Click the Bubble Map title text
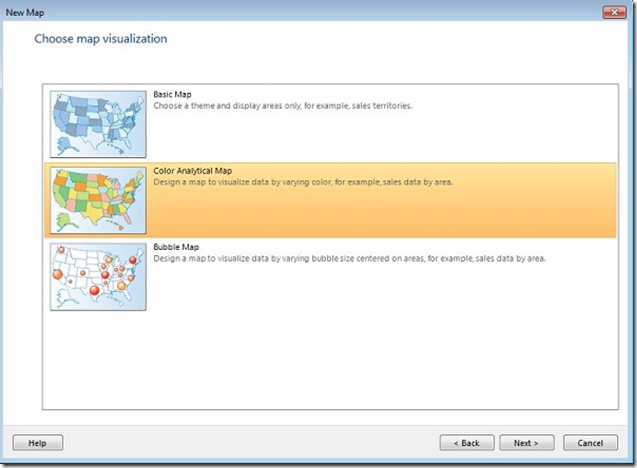 (x=176, y=247)
